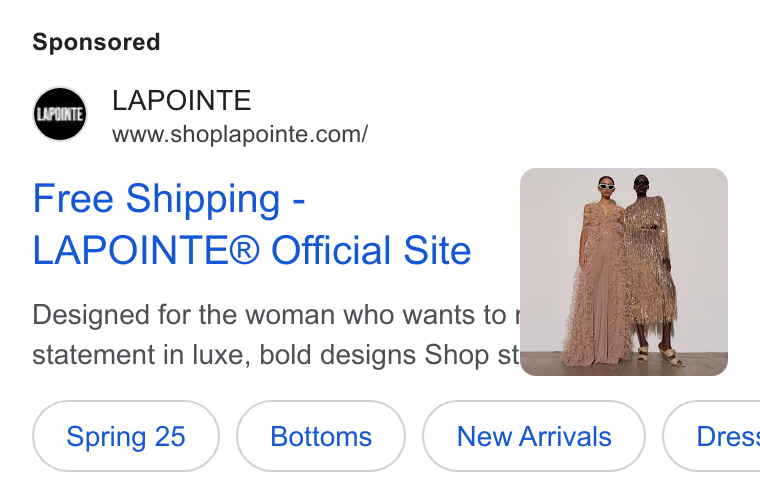Click the LAPOINTE® Official Site headline text
This screenshot has width=760, height=504.
click(x=252, y=251)
